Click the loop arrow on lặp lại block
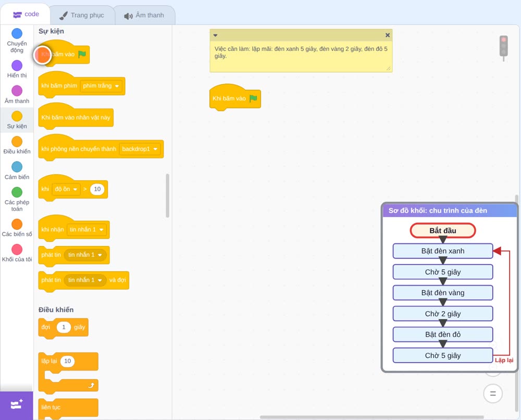This screenshot has width=521, height=420. pos(91,386)
